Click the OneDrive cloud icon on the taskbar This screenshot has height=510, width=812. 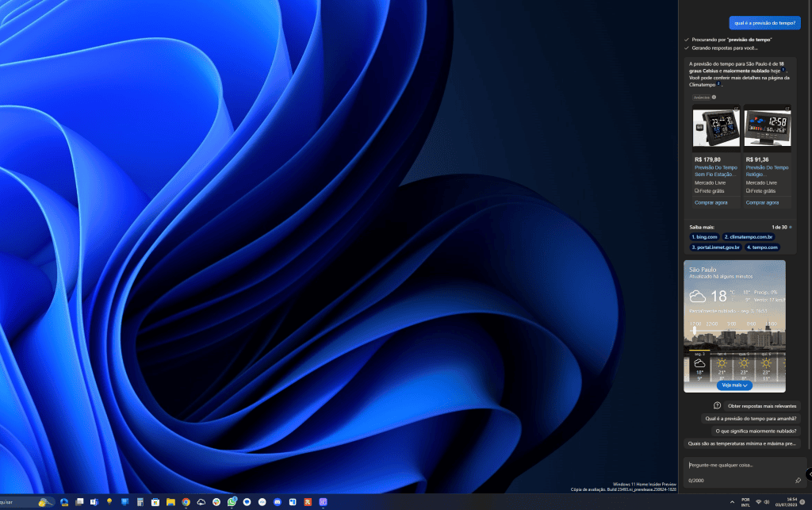(x=201, y=501)
